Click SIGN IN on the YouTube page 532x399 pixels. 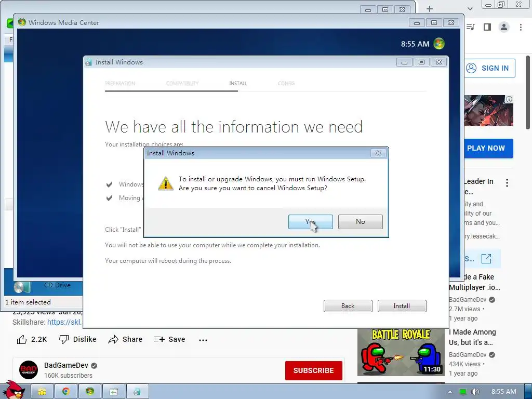[x=489, y=68]
